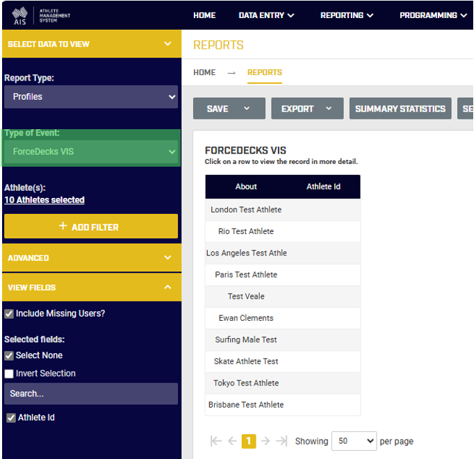Open Home in top navigation

[204, 15]
